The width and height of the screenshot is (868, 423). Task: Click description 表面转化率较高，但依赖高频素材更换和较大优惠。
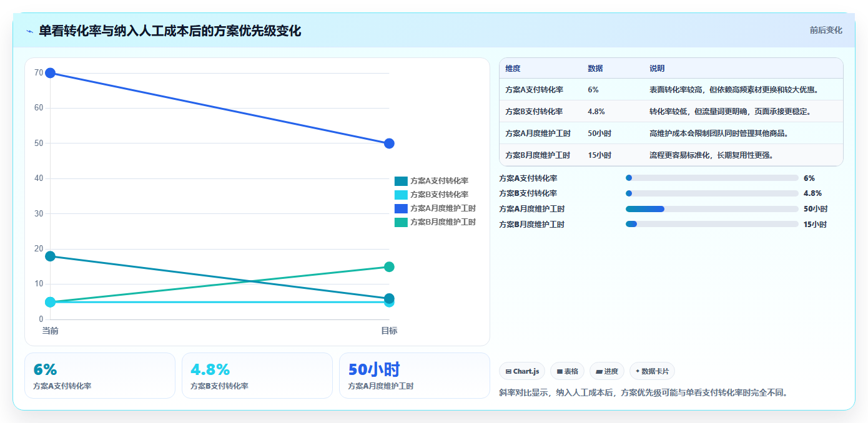(734, 90)
